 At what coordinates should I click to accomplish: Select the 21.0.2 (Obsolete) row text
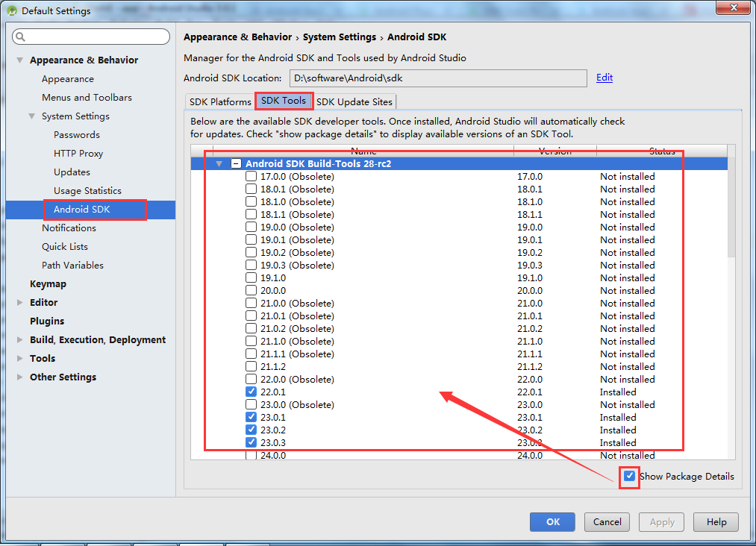coord(297,328)
